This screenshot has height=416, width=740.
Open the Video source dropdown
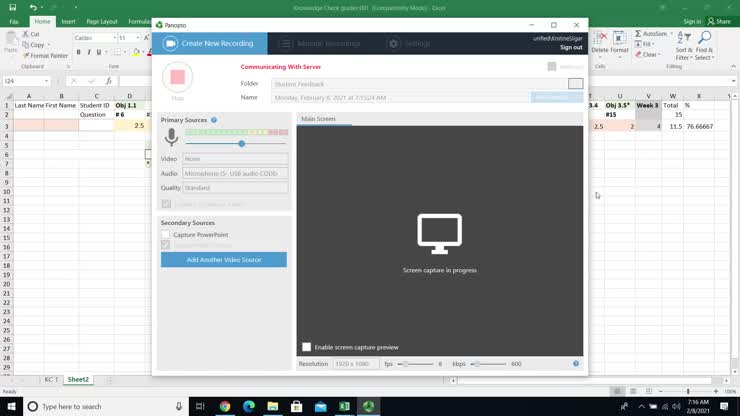235,159
